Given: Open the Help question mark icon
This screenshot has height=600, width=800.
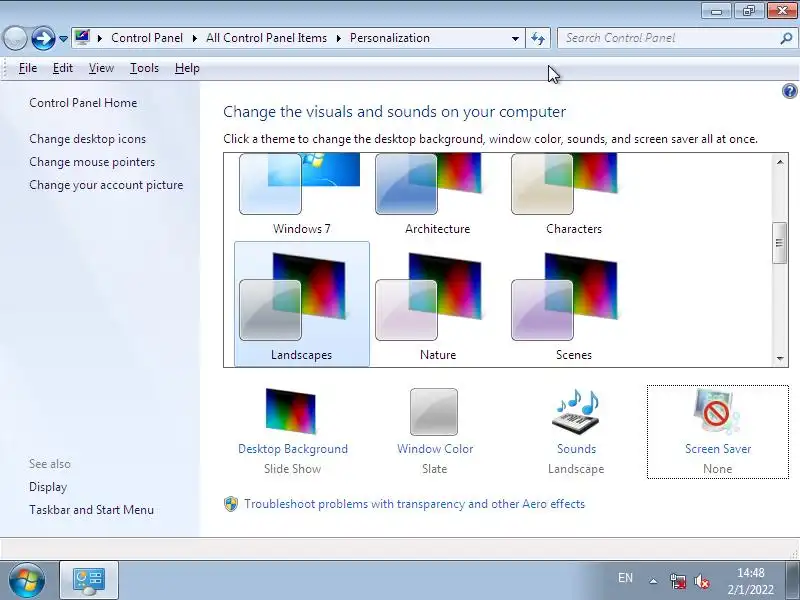Looking at the screenshot, I should click(x=789, y=91).
